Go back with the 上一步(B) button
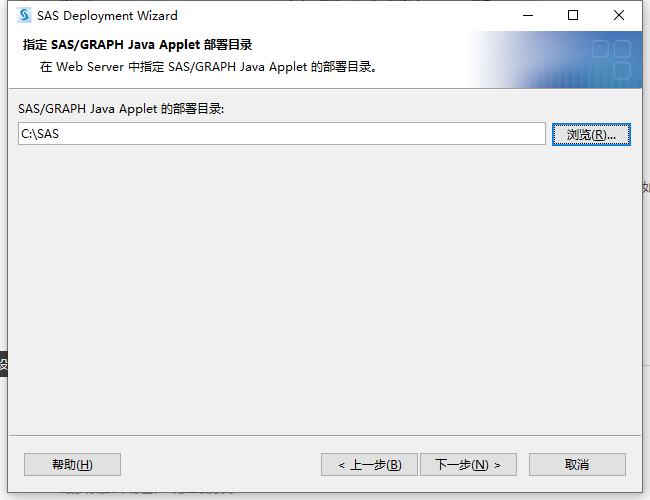The image size is (650, 500). coord(369,464)
